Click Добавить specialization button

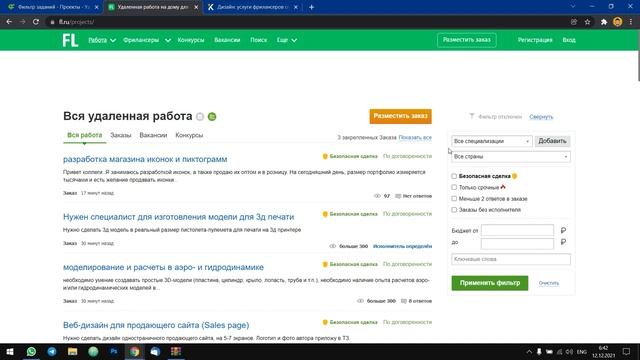tap(552, 141)
